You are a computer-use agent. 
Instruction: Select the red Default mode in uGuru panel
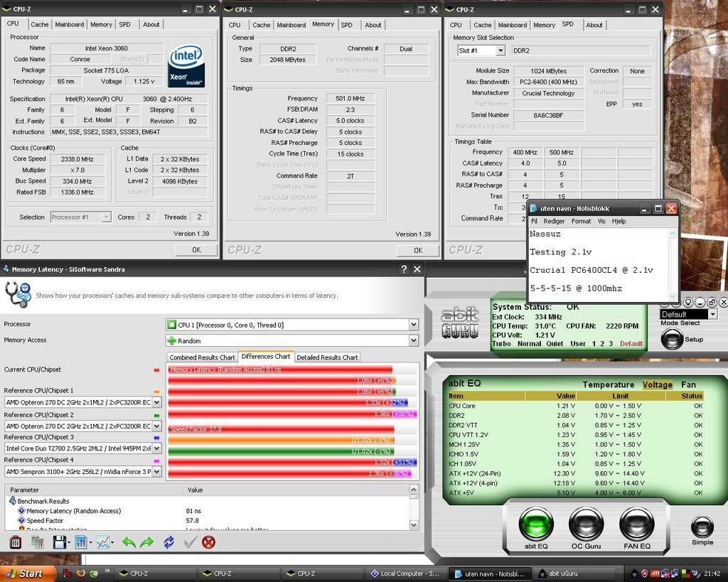[x=631, y=343]
